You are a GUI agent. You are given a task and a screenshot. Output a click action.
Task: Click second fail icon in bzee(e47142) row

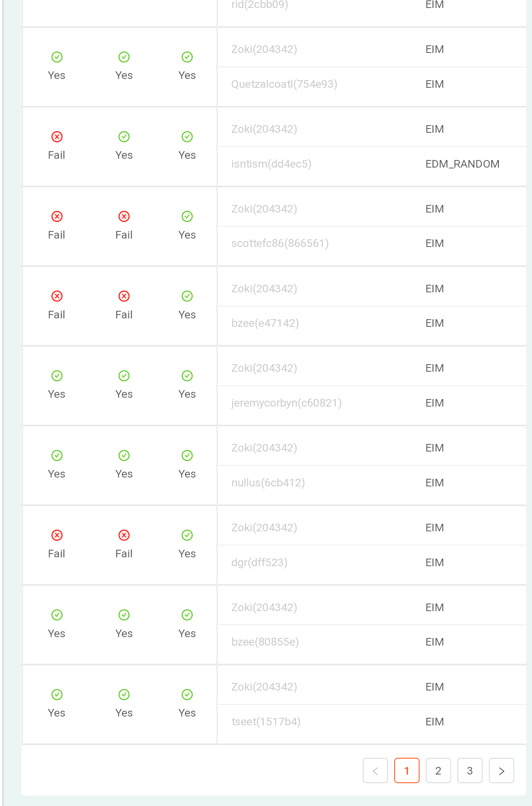(124, 297)
